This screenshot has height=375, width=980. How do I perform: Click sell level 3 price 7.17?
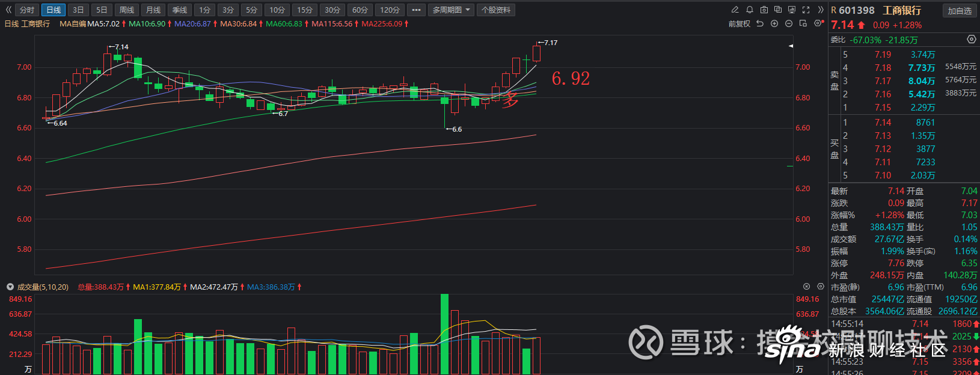(883, 81)
